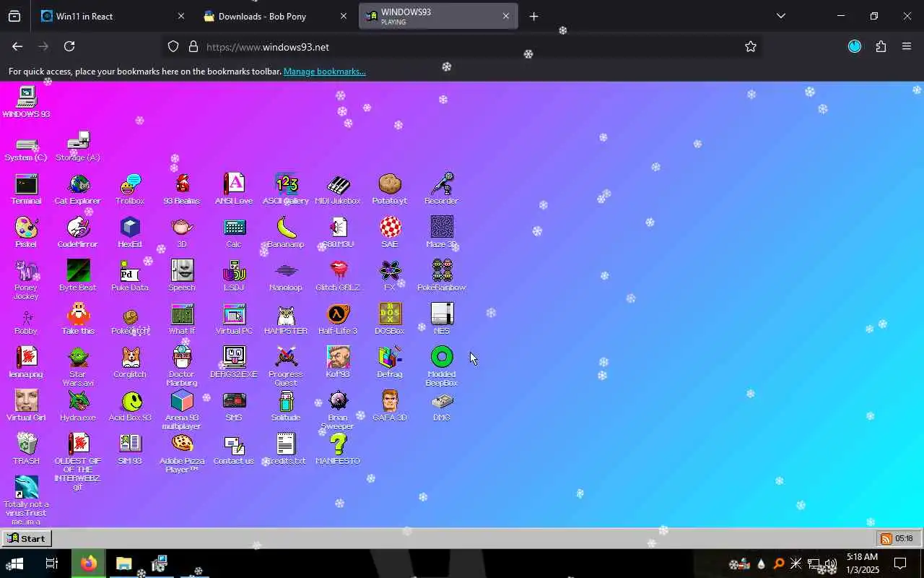Open the Defrag icon
The image size is (924, 578).
click(390, 363)
